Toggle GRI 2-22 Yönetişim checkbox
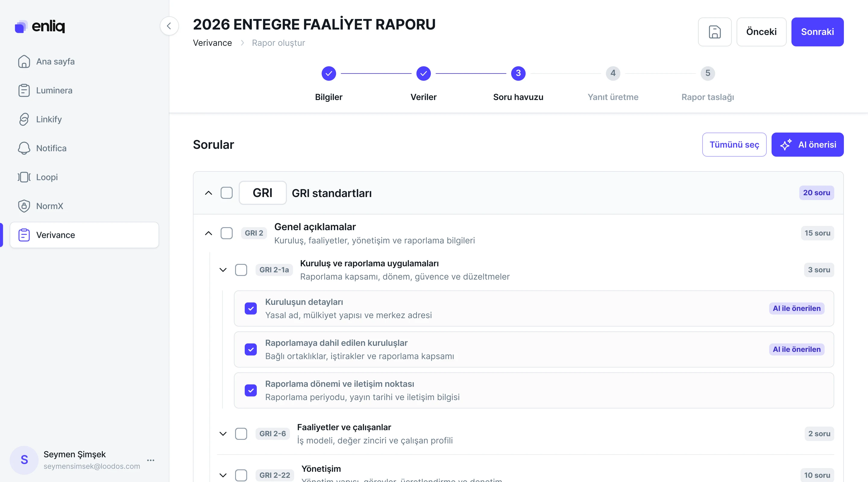Viewport: 868px width, 482px height. 241,475
